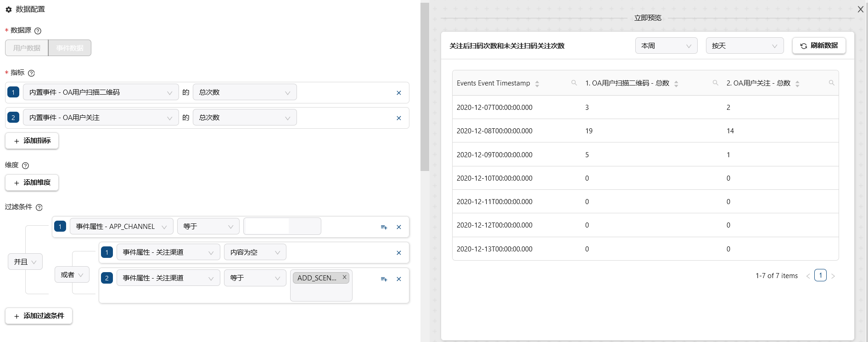Select 事件数据 as data source
The height and width of the screenshot is (342, 868).
click(70, 48)
